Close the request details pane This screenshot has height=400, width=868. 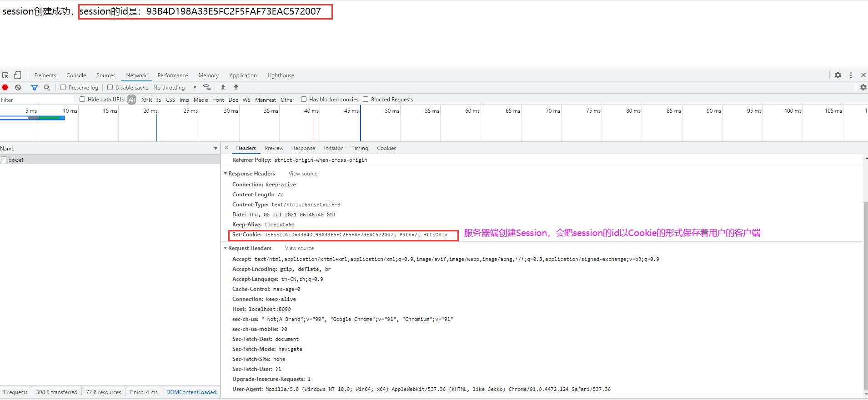click(227, 148)
